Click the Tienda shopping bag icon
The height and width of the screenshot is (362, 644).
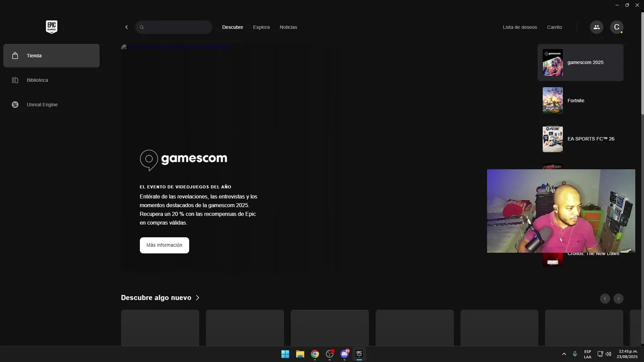[x=15, y=55]
